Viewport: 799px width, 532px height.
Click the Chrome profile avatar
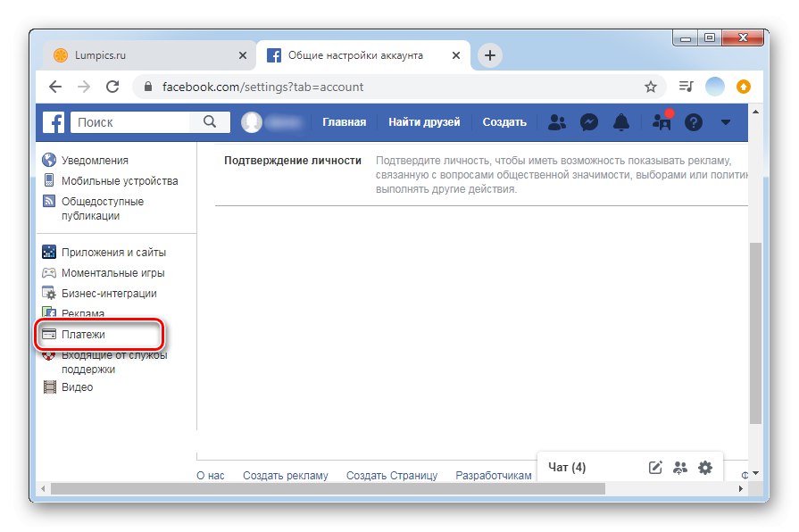[x=714, y=87]
